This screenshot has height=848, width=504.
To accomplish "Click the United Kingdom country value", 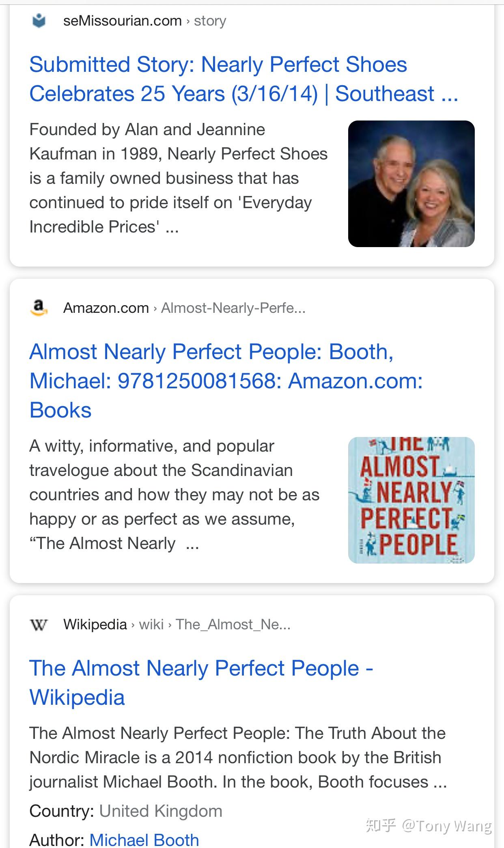I will point(161,811).
